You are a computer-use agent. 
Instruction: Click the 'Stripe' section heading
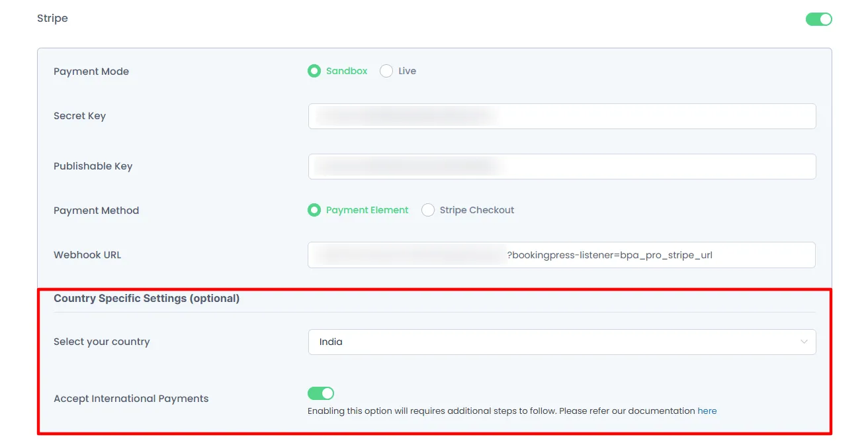coord(52,19)
